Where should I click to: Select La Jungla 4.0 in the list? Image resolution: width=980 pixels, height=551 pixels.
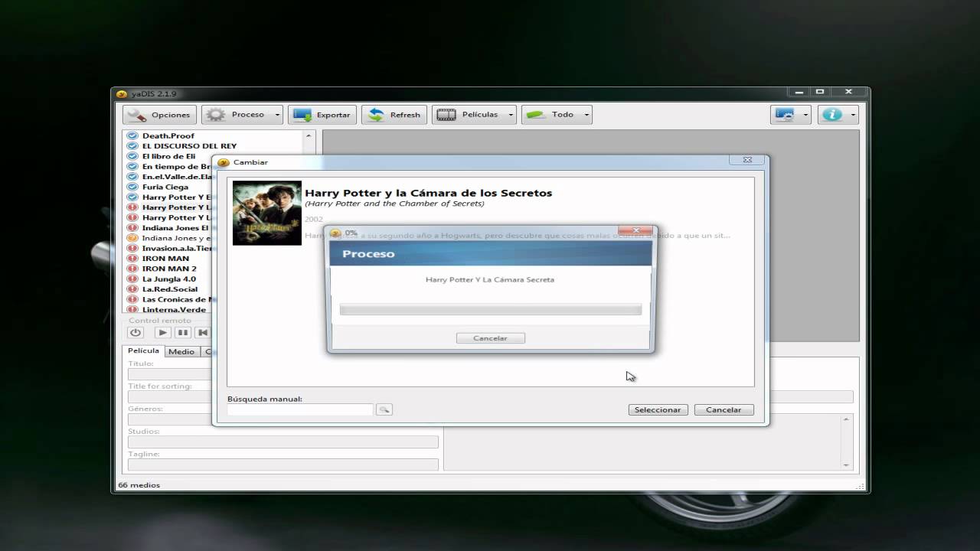pyautogui.click(x=168, y=279)
